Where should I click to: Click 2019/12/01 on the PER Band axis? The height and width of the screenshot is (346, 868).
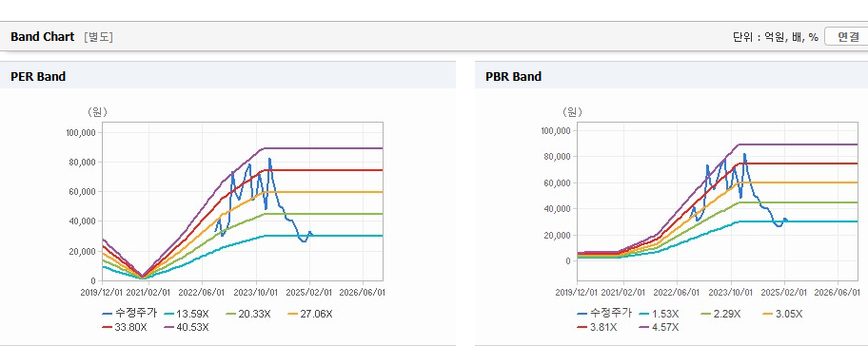[101, 292]
